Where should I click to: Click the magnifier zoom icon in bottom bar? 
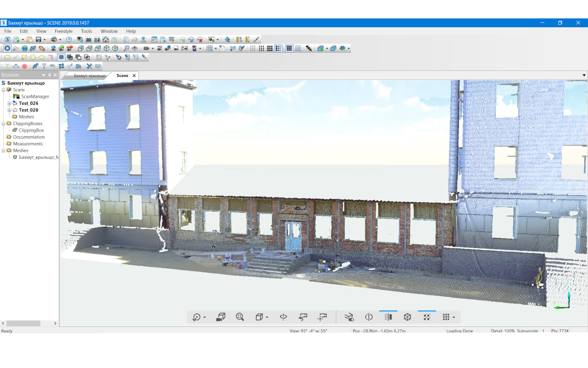pos(240,317)
